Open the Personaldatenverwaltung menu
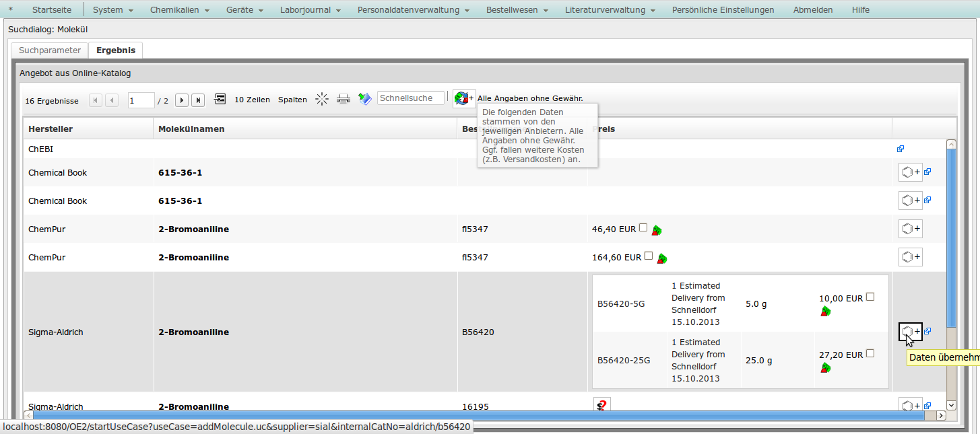Screen dimensions: 980x434 coord(414,10)
